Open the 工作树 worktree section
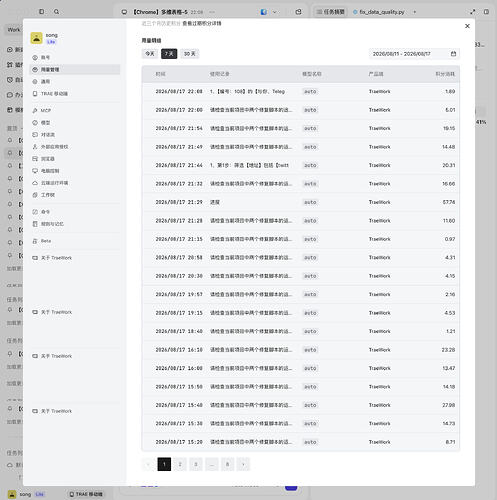The width and height of the screenshot is (497, 500). (75, 195)
